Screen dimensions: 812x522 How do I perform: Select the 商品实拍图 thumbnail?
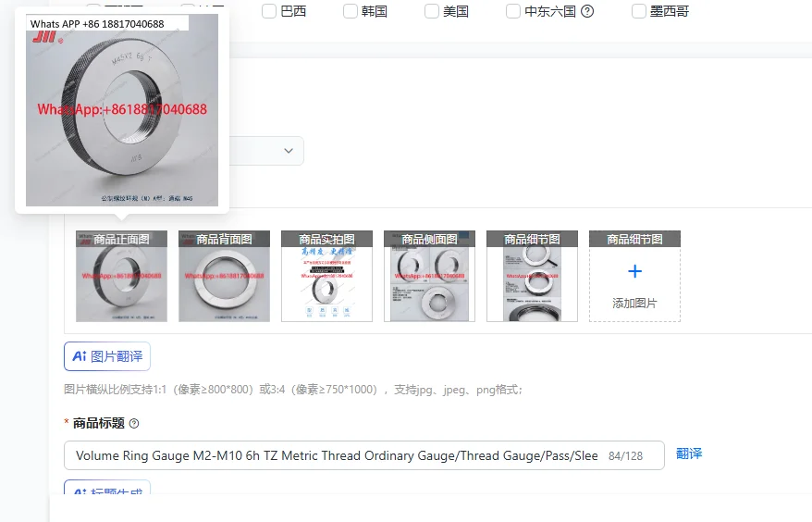[x=326, y=277]
